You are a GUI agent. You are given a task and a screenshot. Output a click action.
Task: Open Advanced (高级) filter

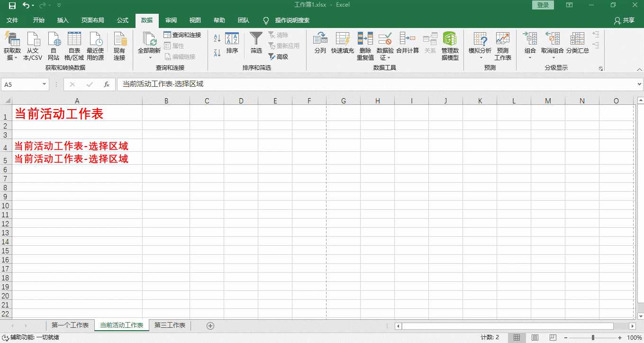click(x=278, y=56)
